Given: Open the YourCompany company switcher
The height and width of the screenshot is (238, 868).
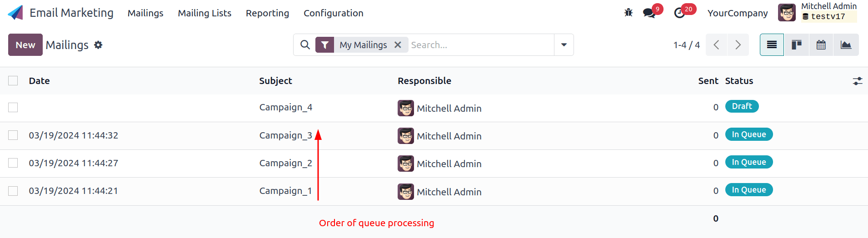Looking at the screenshot, I should coord(737,13).
